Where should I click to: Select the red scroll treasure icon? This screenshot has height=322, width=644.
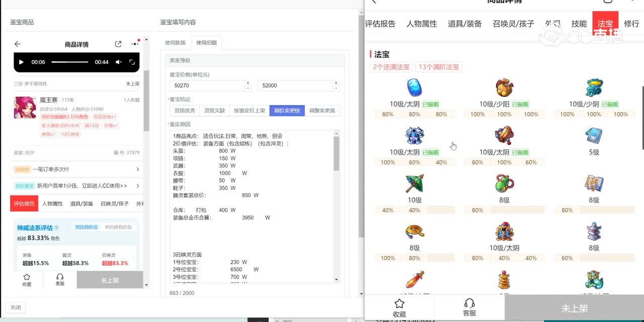(x=504, y=136)
